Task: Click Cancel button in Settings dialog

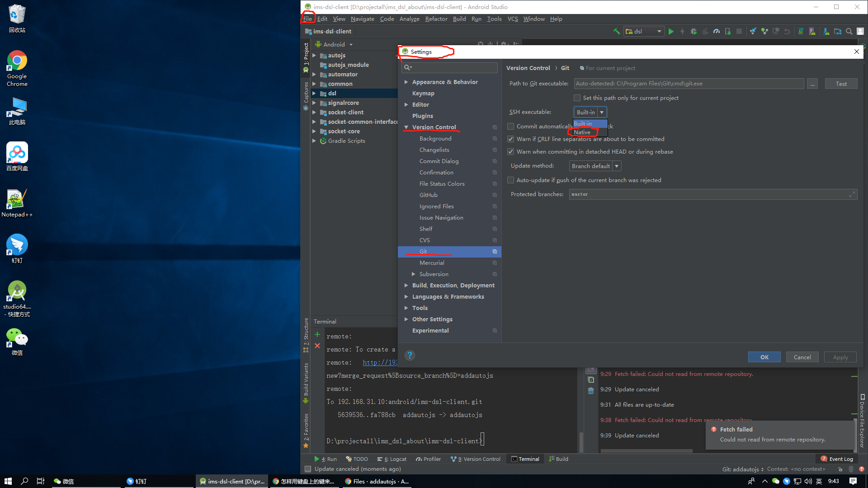Action: coord(802,357)
